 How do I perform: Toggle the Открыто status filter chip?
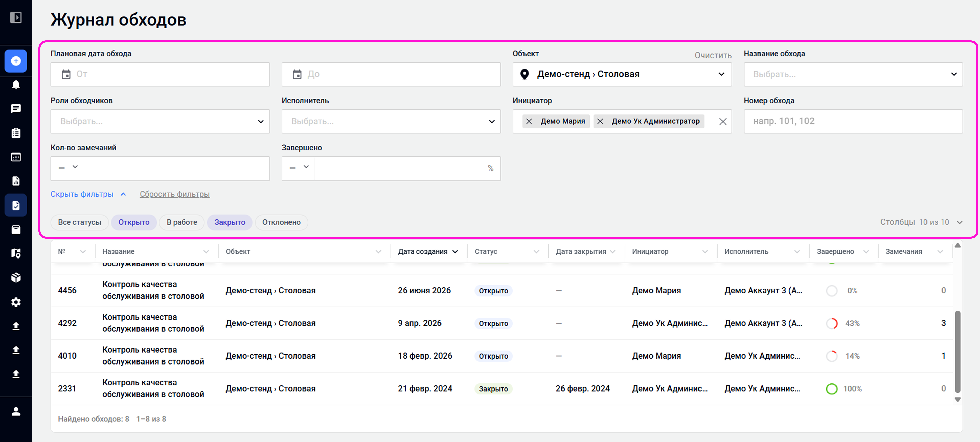[134, 222]
